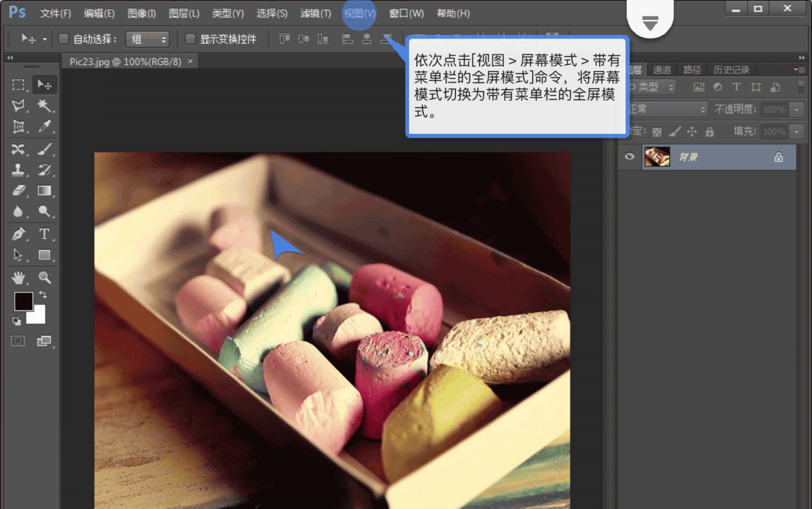The image size is (812, 509).
Task: Pick the Eyedropper tool
Action: click(x=45, y=126)
